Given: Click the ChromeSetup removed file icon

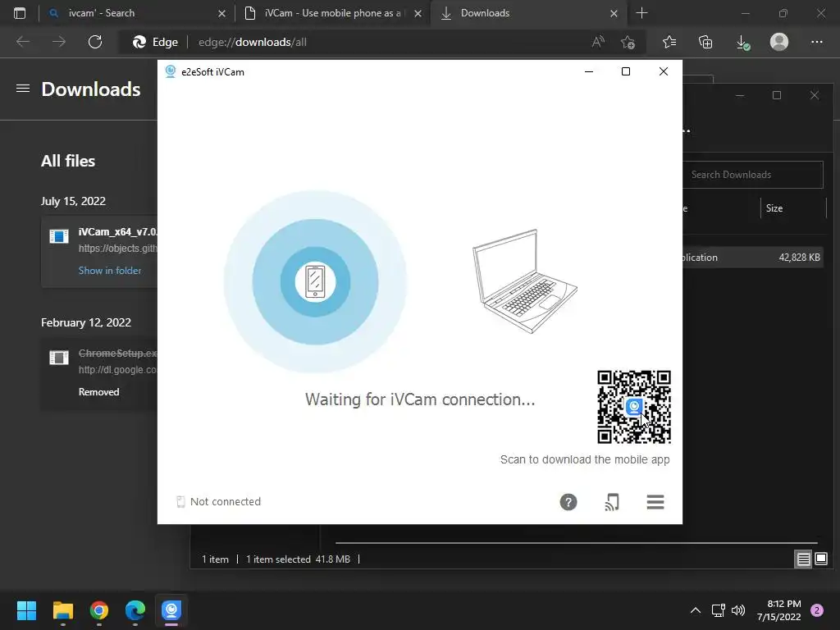Looking at the screenshot, I should click(x=59, y=358).
